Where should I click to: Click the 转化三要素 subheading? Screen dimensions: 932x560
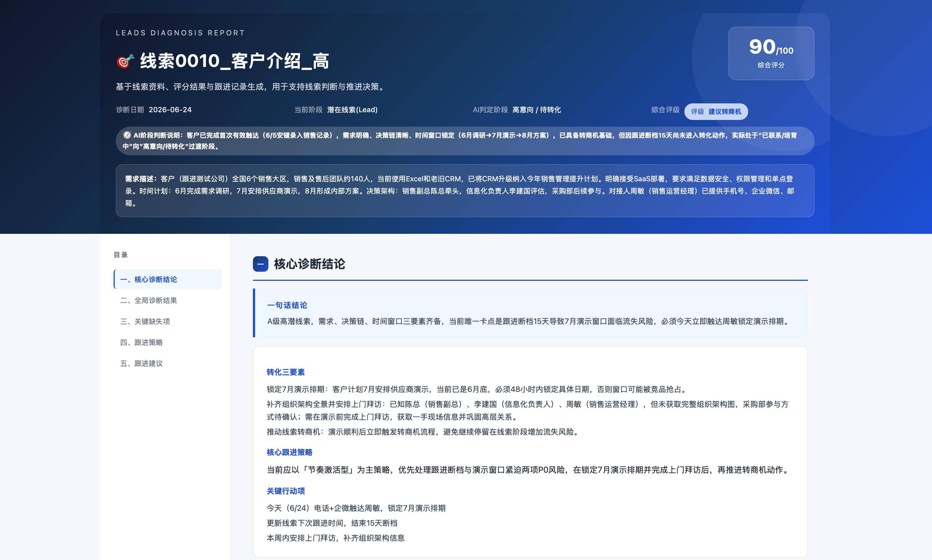(286, 372)
